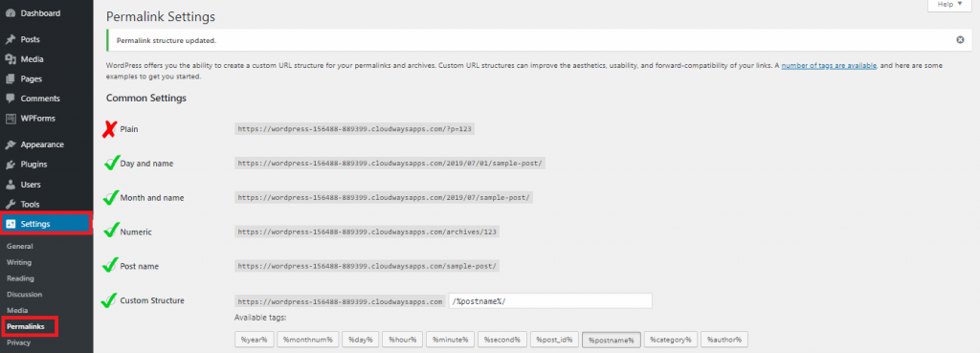
Task: Click the custom structure input field
Action: [550, 301]
